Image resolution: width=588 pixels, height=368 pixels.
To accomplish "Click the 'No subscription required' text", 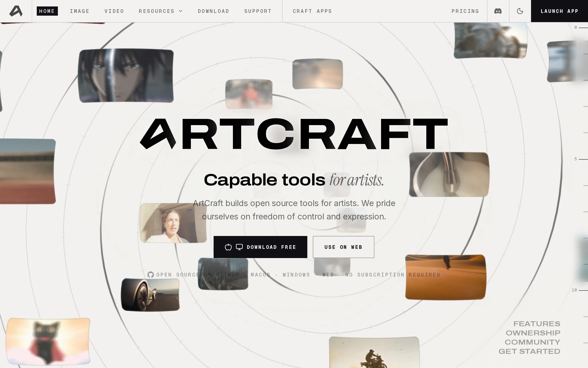I will coord(393,275).
